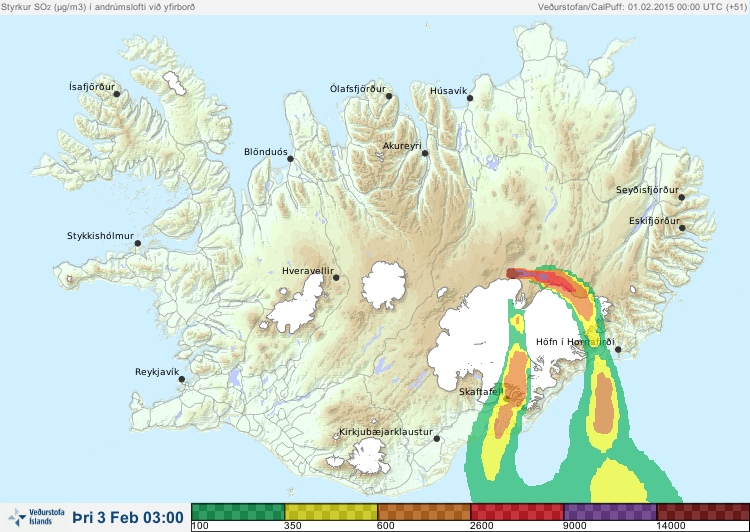Click the Eskifjörður label
The width and height of the screenshot is (750, 532).
coord(654,221)
